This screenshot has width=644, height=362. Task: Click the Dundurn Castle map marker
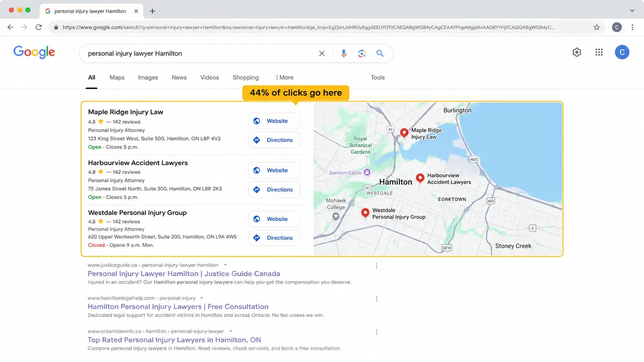click(x=367, y=173)
